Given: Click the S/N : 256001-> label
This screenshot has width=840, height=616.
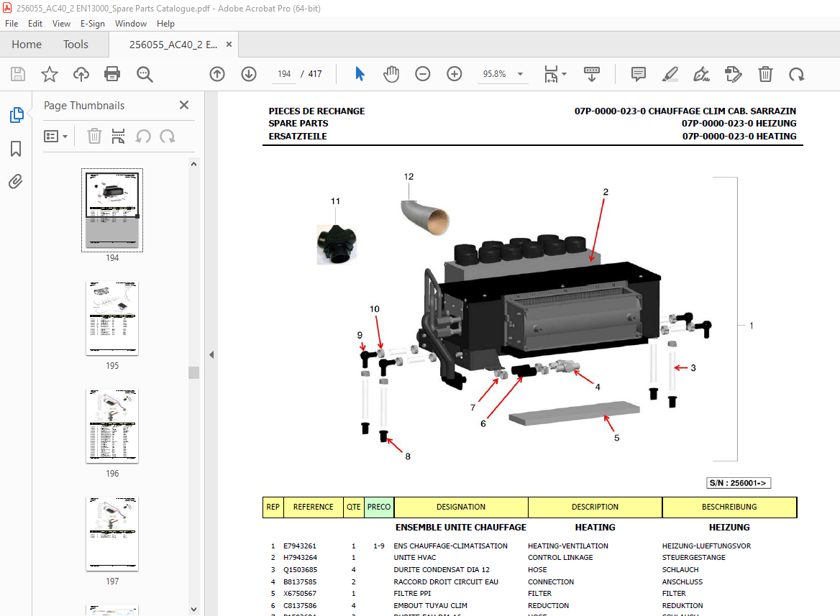Looking at the screenshot, I should [x=738, y=483].
